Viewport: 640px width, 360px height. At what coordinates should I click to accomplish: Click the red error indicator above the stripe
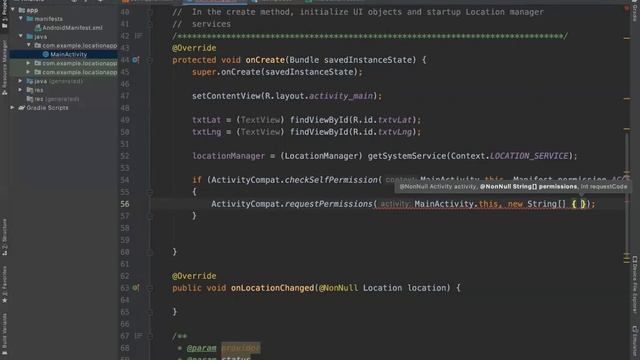[x=627, y=8]
